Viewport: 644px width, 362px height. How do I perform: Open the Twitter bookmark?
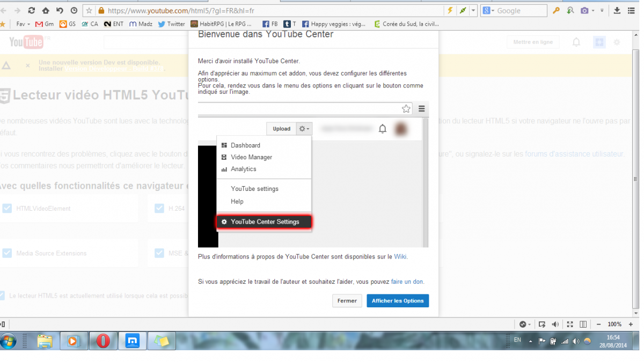click(x=171, y=24)
